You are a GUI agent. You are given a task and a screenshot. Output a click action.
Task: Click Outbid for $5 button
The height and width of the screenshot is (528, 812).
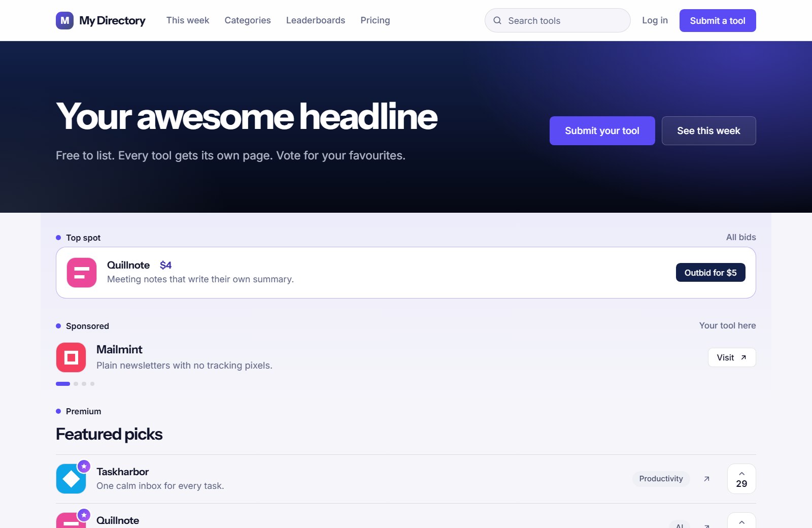710,273
